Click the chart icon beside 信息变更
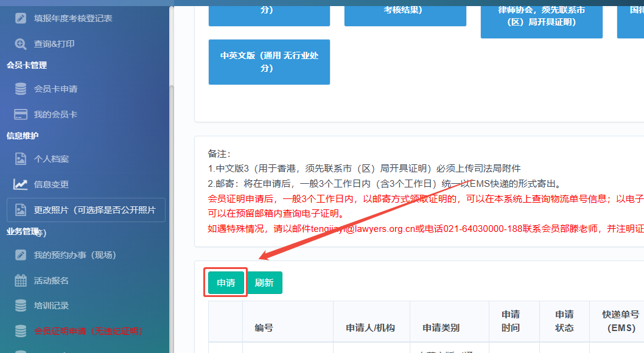Screen dimensions: 644x353 point(21,184)
